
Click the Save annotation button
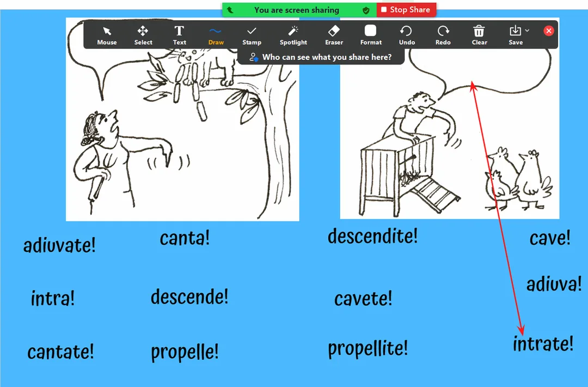coord(514,35)
